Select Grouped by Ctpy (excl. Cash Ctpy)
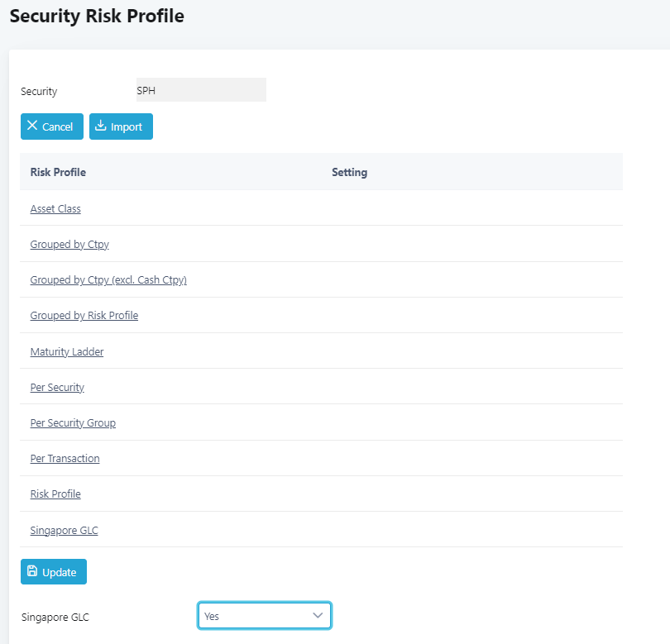Screen dimensions: 670x644 pos(108,279)
